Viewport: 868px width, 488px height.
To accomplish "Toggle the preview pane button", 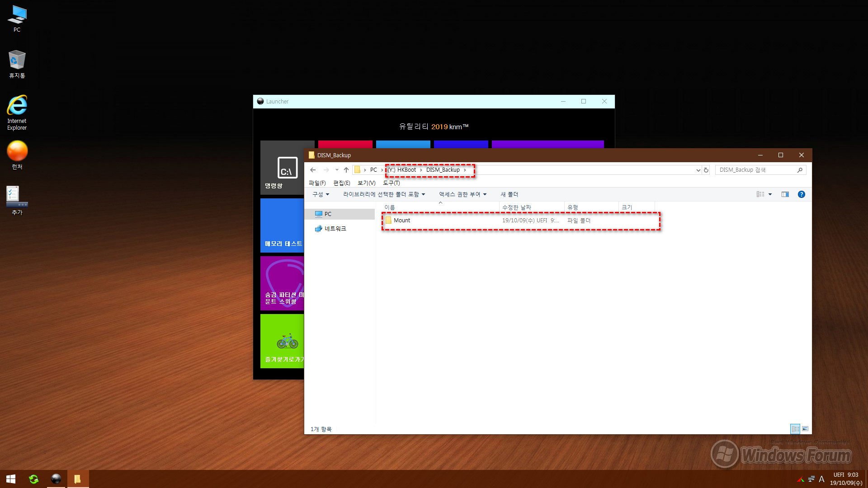I will click(x=785, y=194).
